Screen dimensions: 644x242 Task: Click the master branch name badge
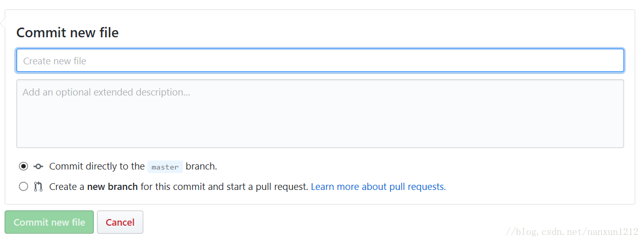165,167
